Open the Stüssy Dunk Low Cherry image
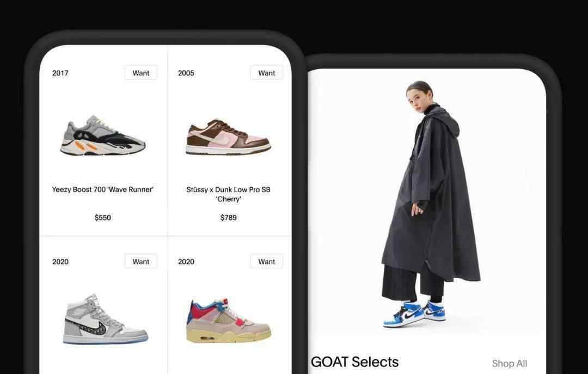Image resolution: width=588 pixels, height=374 pixels. click(x=228, y=137)
